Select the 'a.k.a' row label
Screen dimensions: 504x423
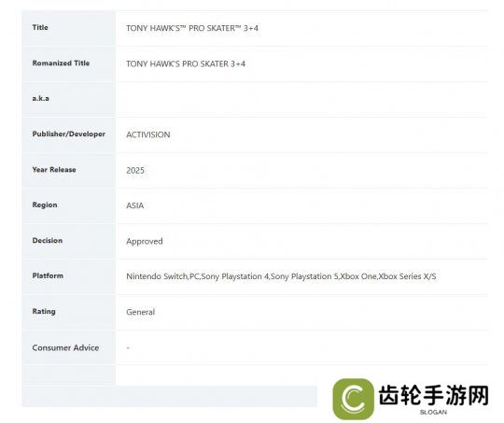(40, 98)
